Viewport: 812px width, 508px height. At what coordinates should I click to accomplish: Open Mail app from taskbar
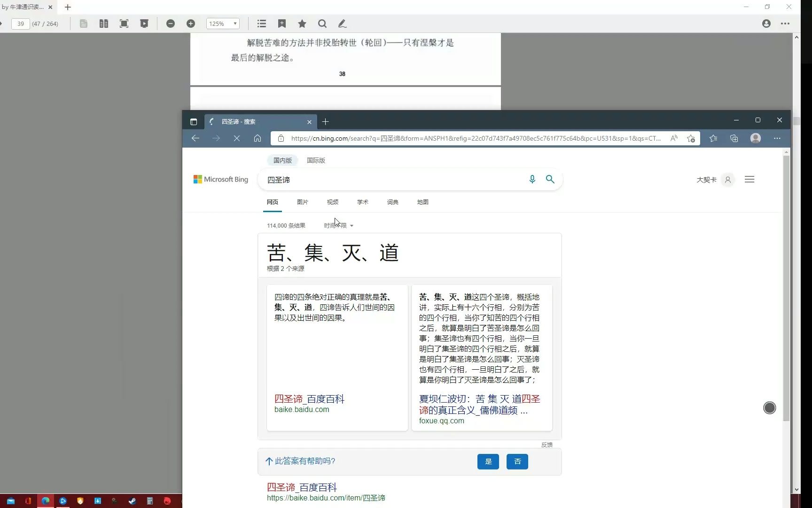pos(11,501)
